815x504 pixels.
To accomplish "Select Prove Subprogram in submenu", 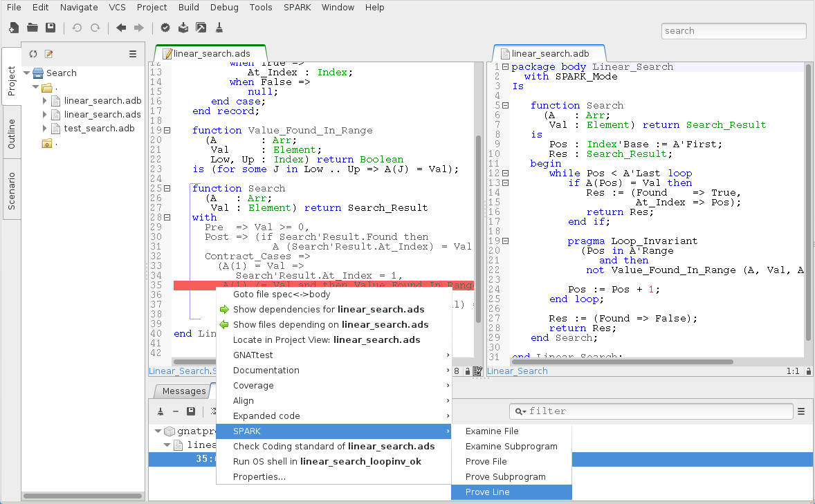I will 511,477.
